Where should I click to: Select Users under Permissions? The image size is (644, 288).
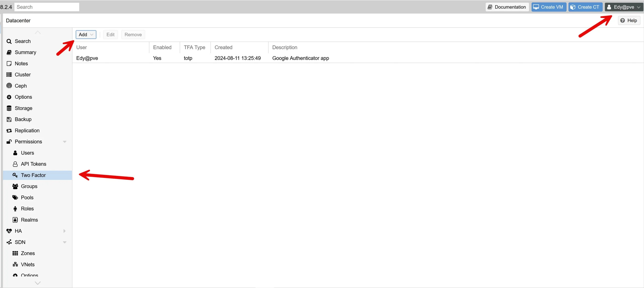click(27, 153)
